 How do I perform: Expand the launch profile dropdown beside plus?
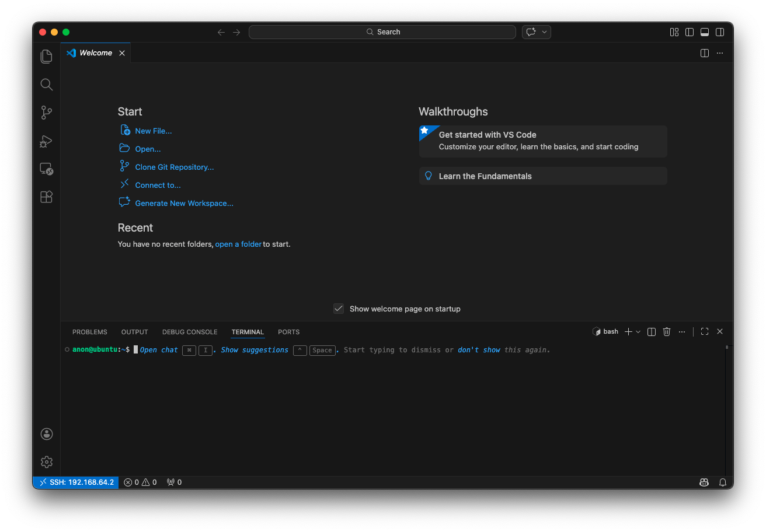638,332
